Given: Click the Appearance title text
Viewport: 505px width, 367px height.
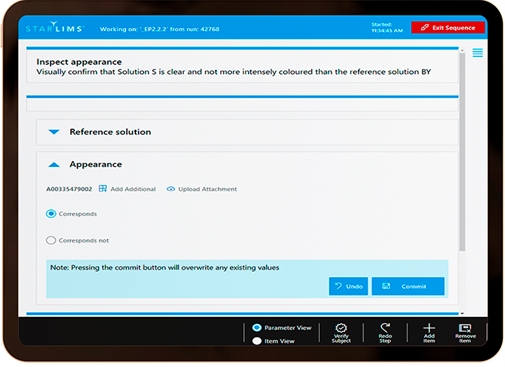Looking at the screenshot, I should click(x=96, y=164).
